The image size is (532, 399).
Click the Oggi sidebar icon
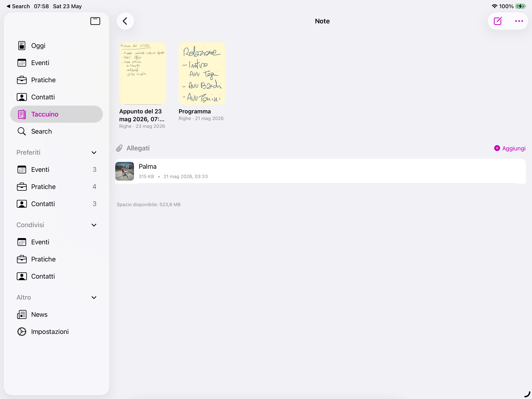[22, 45]
